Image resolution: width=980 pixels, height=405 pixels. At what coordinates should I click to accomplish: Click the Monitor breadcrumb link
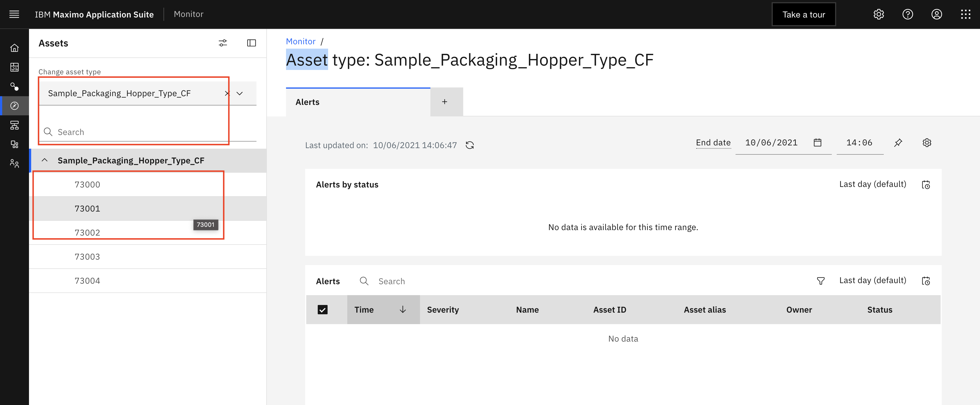click(301, 42)
